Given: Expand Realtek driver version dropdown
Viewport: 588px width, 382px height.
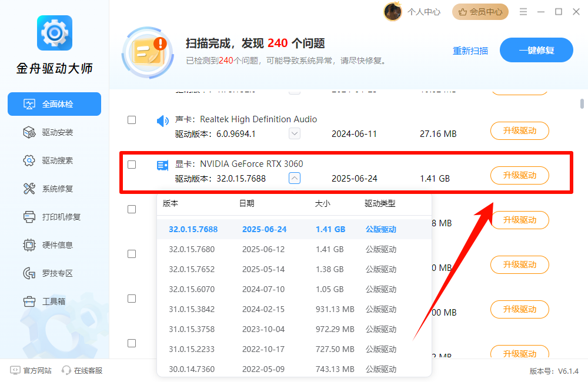Looking at the screenshot, I should (295, 133).
